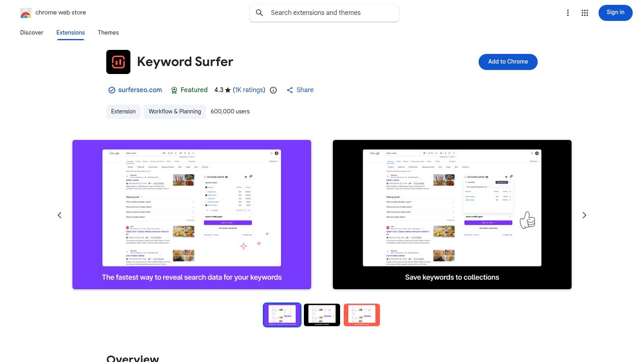Image resolution: width=644 pixels, height=362 pixels.
Task: Click the Chrome Web Store logo
Action: click(x=26, y=12)
